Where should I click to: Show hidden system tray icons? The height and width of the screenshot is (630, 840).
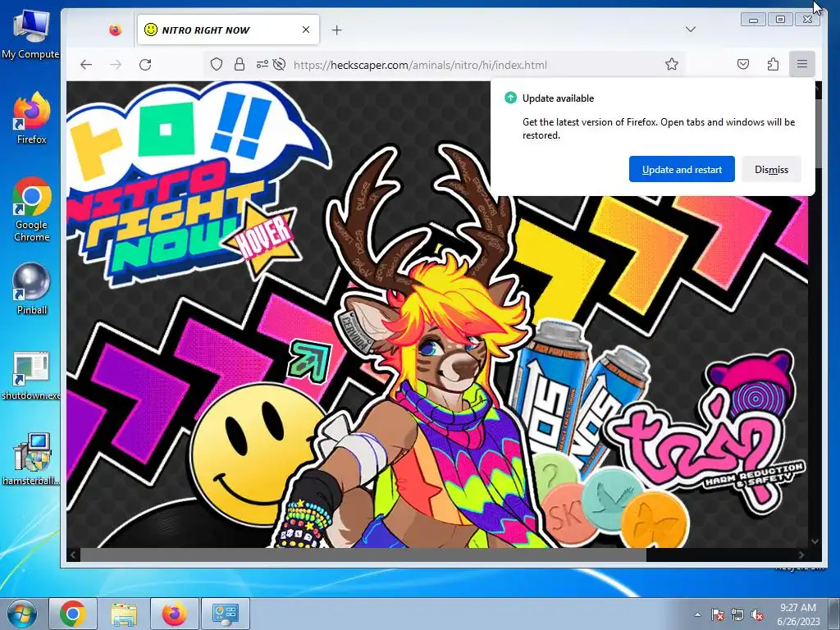tap(697, 614)
